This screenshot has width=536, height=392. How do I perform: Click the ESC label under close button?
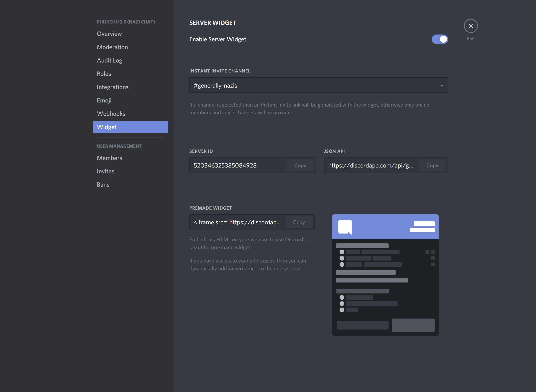click(x=471, y=39)
